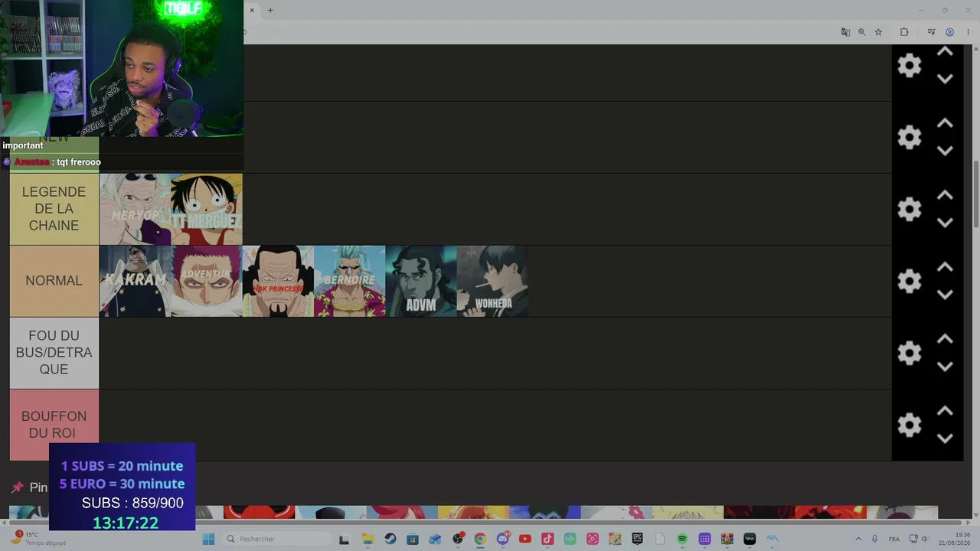Click the vertical page scrollbar
The image size is (980, 551).
coord(975,194)
